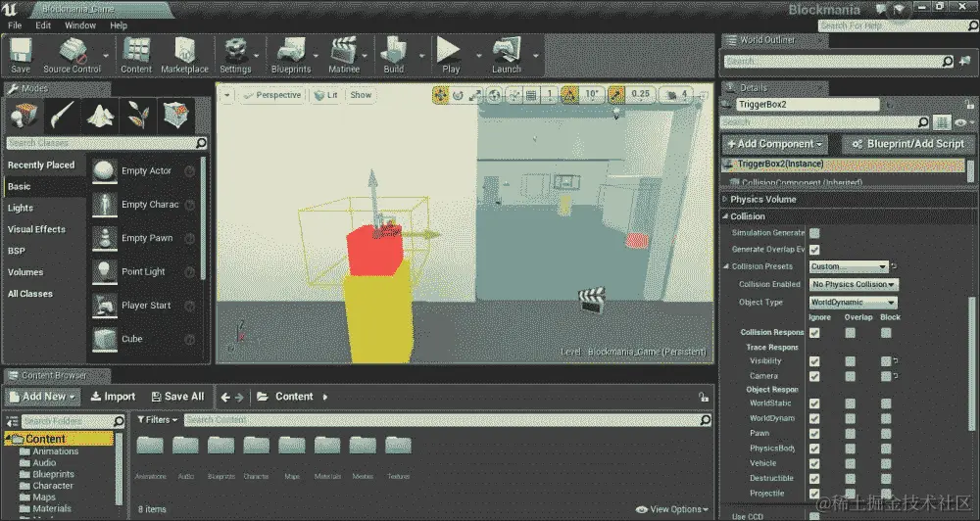Click the Play toolbar button
980x521 pixels.
click(x=450, y=56)
